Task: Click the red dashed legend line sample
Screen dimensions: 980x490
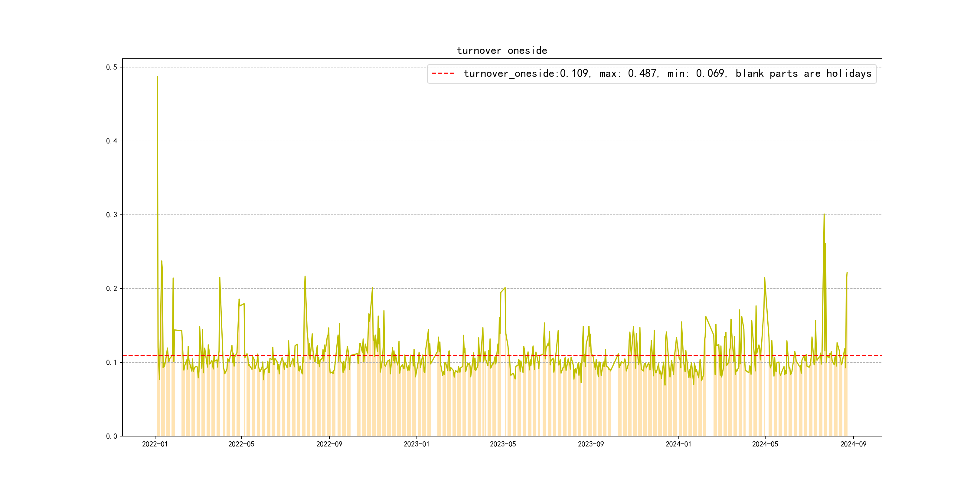Action: 443,73
